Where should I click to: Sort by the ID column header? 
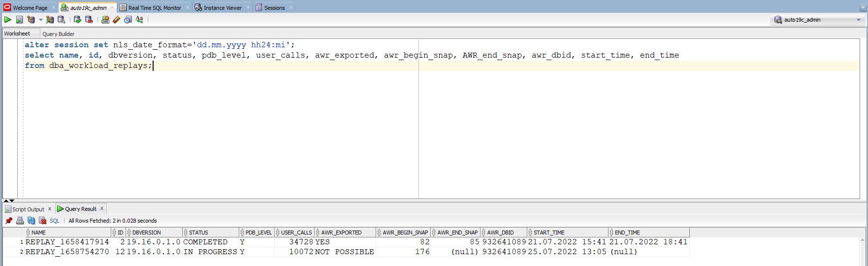[x=119, y=233]
